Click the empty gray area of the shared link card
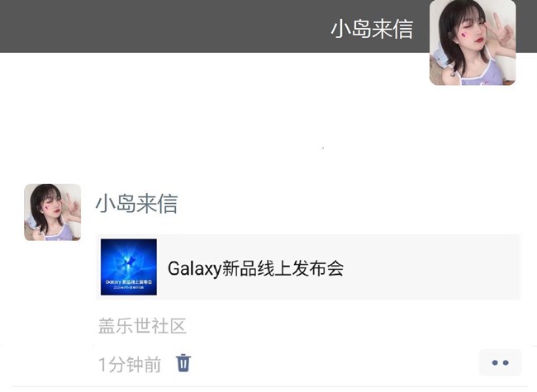Viewport: 537px width, 392px height. click(x=431, y=267)
